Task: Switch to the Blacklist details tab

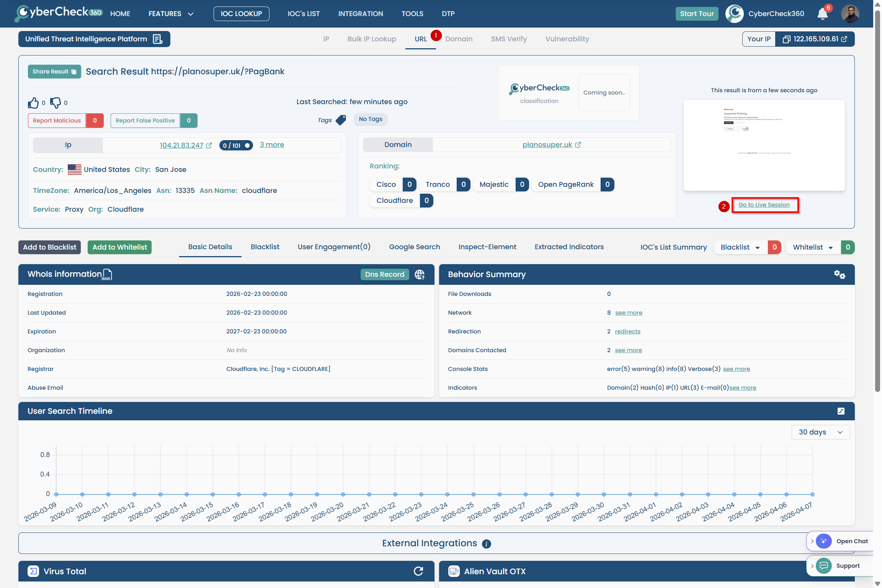Action: (265, 247)
